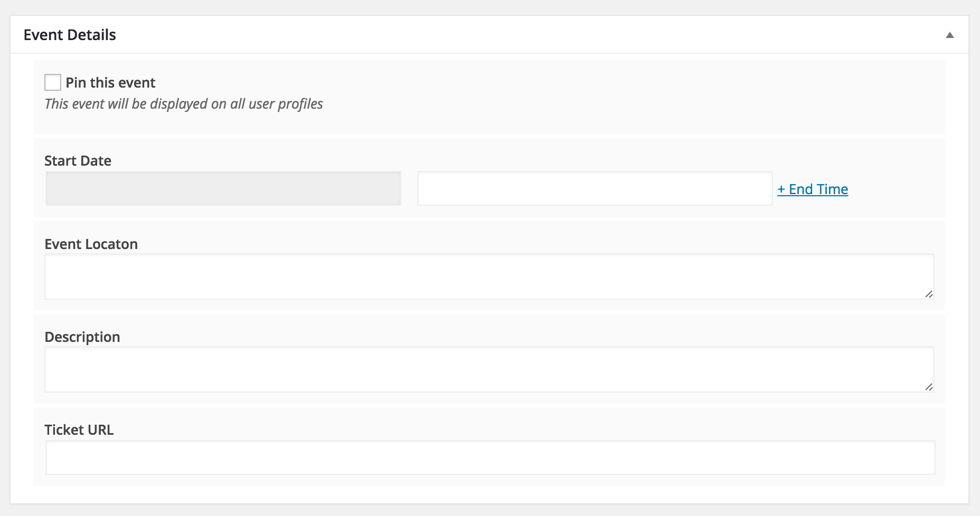The width and height of the screenshot is (980, 516).
Task: Collapse the Event Details panel arrow
Action: pyautogui.click(x=949, y=35)
